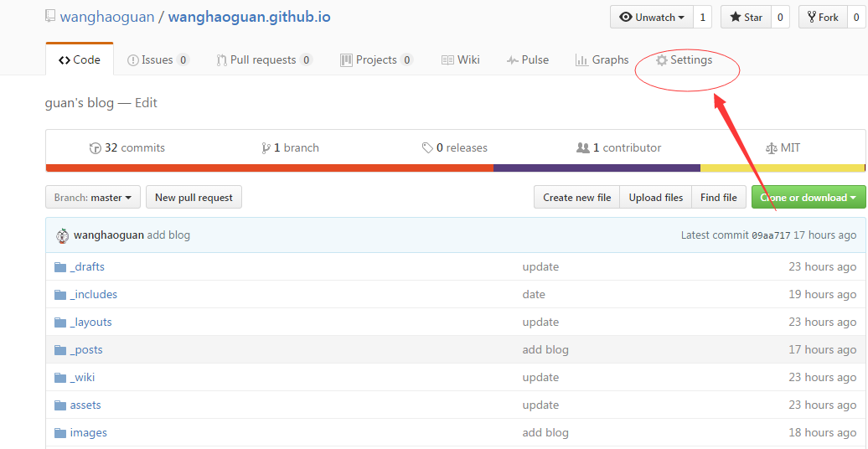Open the date commit message for _includes
Image resolution: width=868 pixels, height=449 pixels.
534,295
